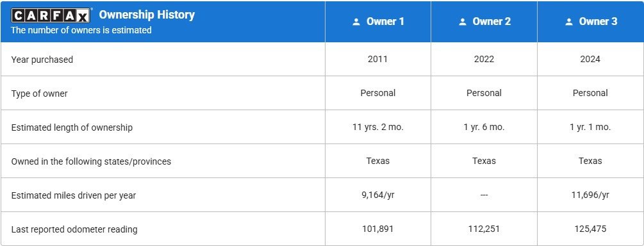Click Estimated miles driven per year label
This screenshot has height=246, width=644.
(74, 195)
